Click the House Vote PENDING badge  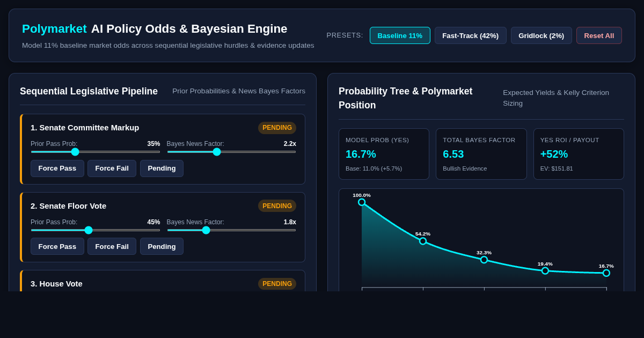[277, 284]
